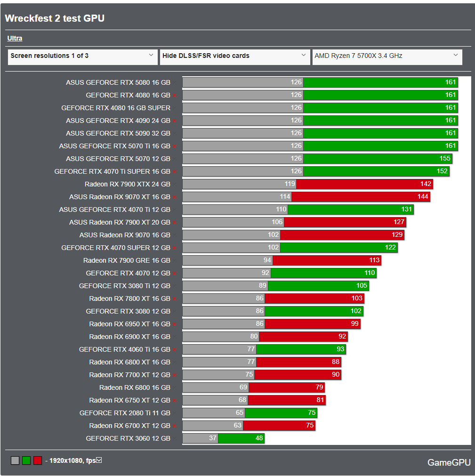The height and width of the screenshot is (476, 475).
Task: Click the Radeon RX 6700 XT 12 GB label
Action: coord(129,426)
